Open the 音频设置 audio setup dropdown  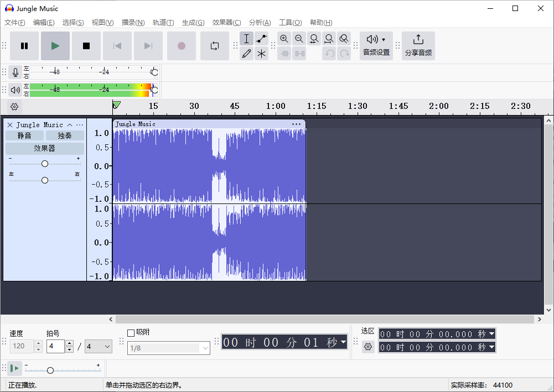[376, 46]
